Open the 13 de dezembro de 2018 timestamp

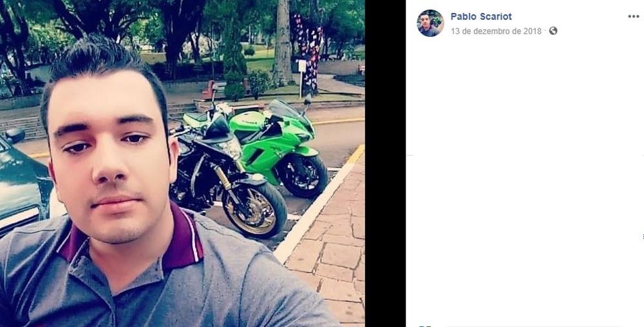click(496, 31)
